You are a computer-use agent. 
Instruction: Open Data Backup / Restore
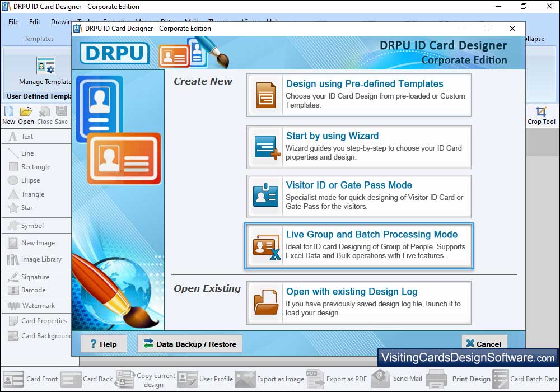190,344
